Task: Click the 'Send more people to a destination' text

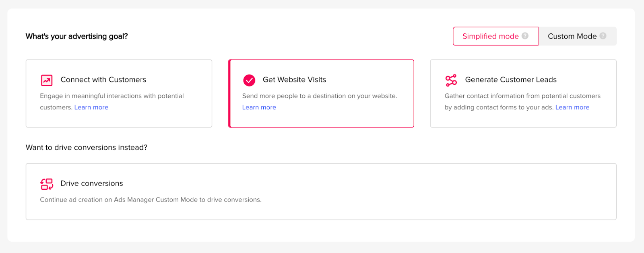Action: click(320, 96)
